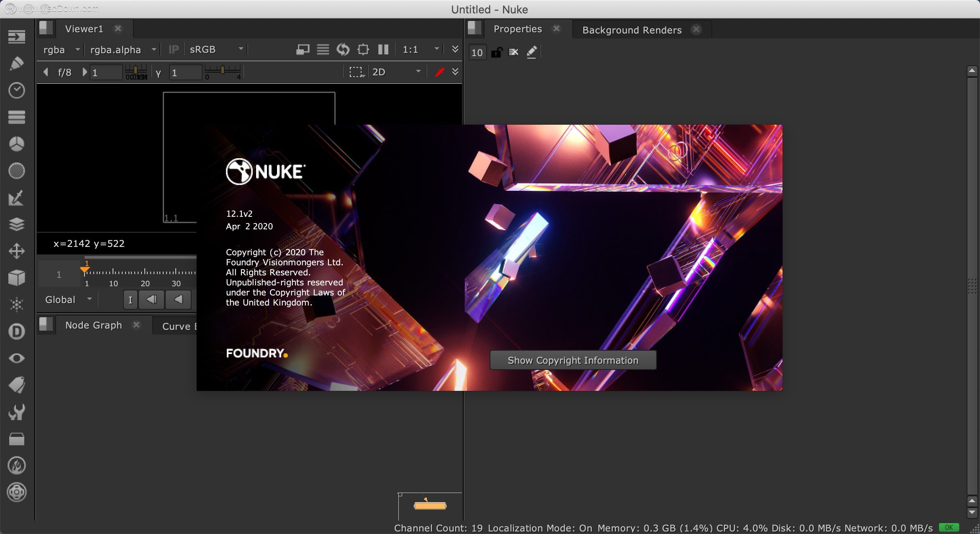Open the MetaData tag-icon menu
Viewport: 980px width, 534px height.
pos(17,385)
